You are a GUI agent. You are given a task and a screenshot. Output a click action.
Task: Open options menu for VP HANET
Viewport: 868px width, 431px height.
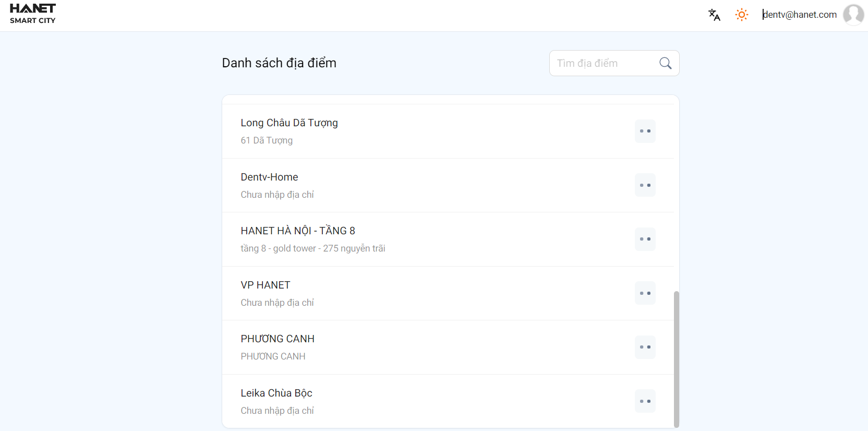coord(645,293)
